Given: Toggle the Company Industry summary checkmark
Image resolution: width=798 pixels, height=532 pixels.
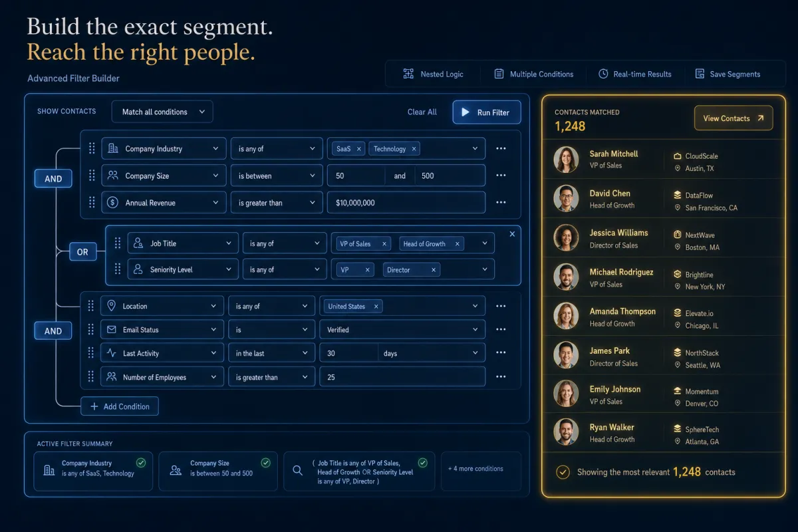Looking at the screenshot, I should pyautogui.click(x=140, y=462).
